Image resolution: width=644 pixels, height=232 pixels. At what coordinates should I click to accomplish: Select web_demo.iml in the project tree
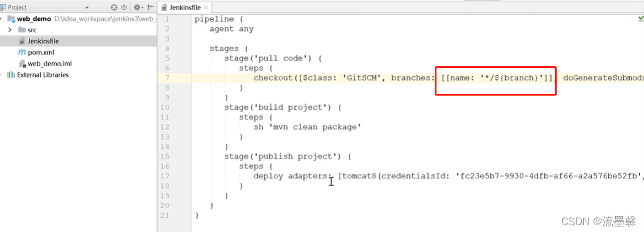[50, 63]
